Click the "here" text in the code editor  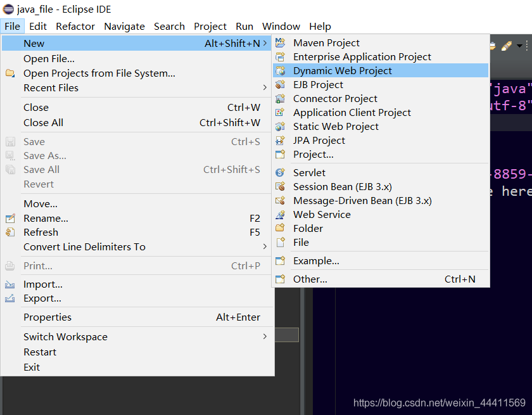tap(516, 191)
